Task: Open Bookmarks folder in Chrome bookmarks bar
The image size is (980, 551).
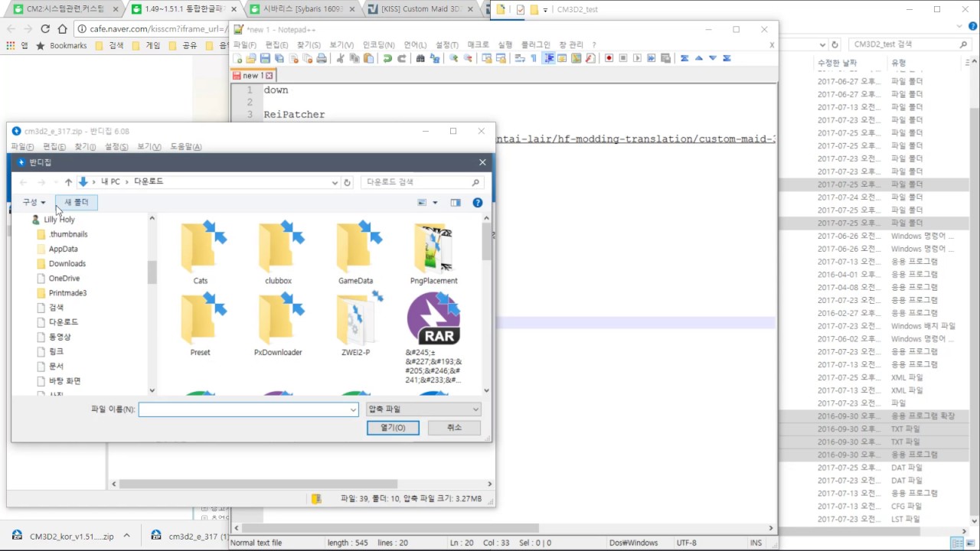Action: click(x=62, y=46)
